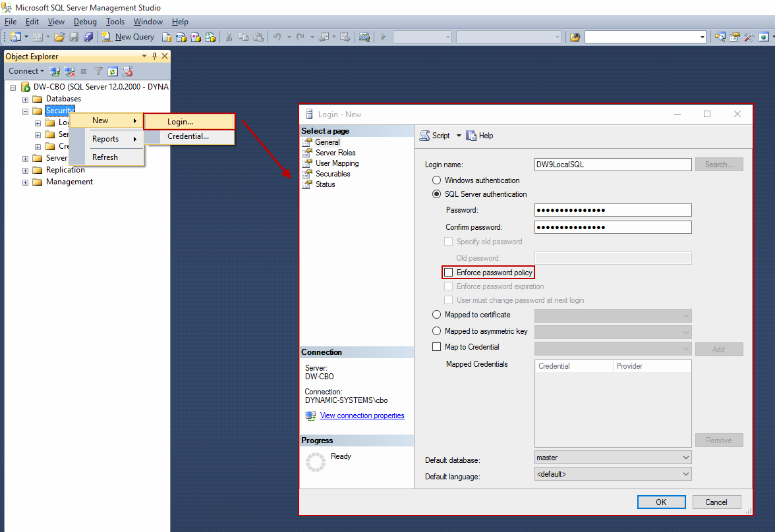Open the Find in Files binoculars icon
Image resolution: width=775 pixels, height=532 pixels.
pyautogui.click(x=575, y=37)
